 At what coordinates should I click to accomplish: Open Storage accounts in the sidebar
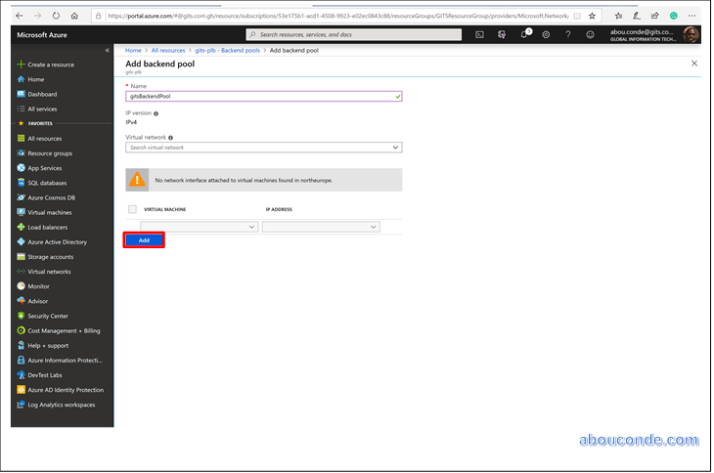50,257
